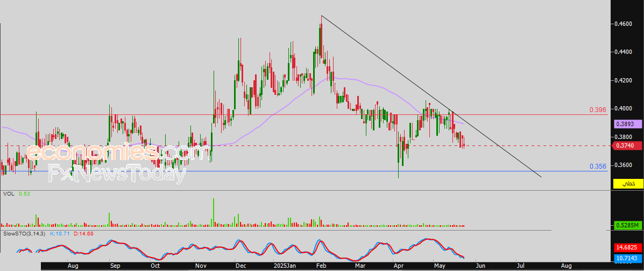
Task: Click the Dec time axis label
Action: [239, 266]
